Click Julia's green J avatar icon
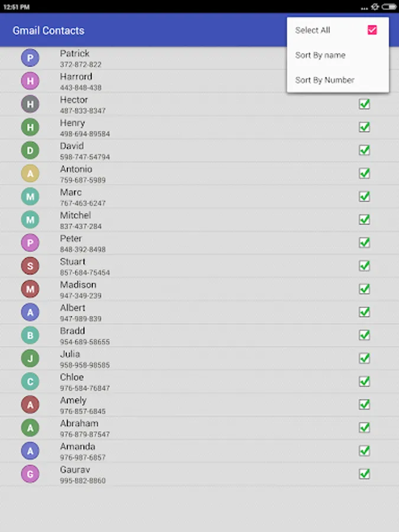Viewport: 399px width, 532px height. pos(30,358)
